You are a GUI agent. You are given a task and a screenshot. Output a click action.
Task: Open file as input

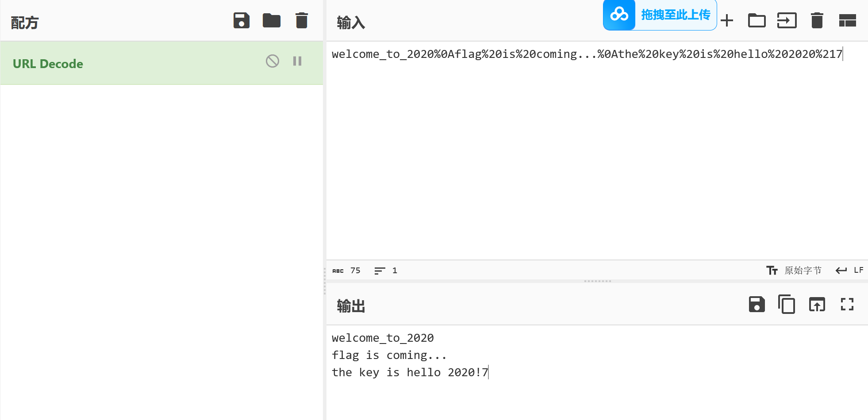coord(787,20)
